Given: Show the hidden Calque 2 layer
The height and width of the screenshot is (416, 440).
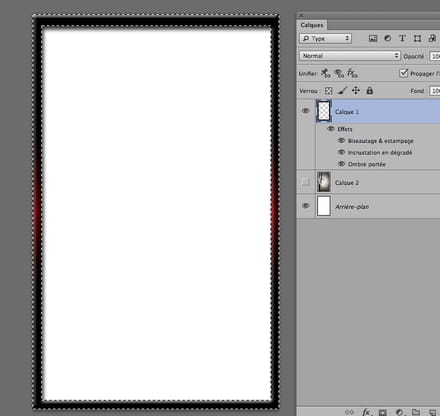Looking at the screenshot, I should click(x=305, y=182).
